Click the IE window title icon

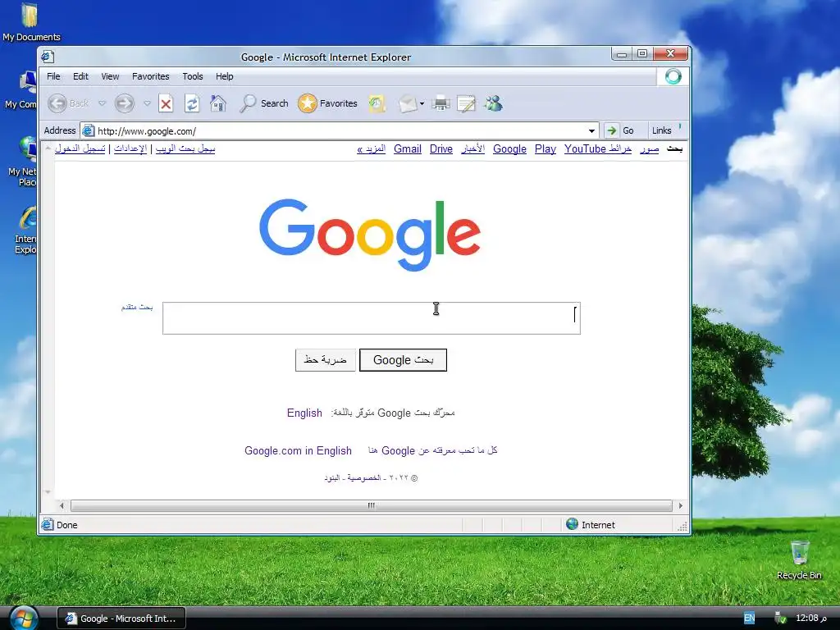[x=47, y=57]
